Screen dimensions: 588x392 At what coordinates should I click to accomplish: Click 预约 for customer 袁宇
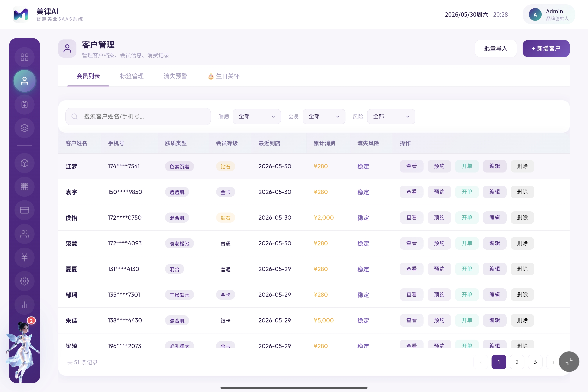pos(439,192)
